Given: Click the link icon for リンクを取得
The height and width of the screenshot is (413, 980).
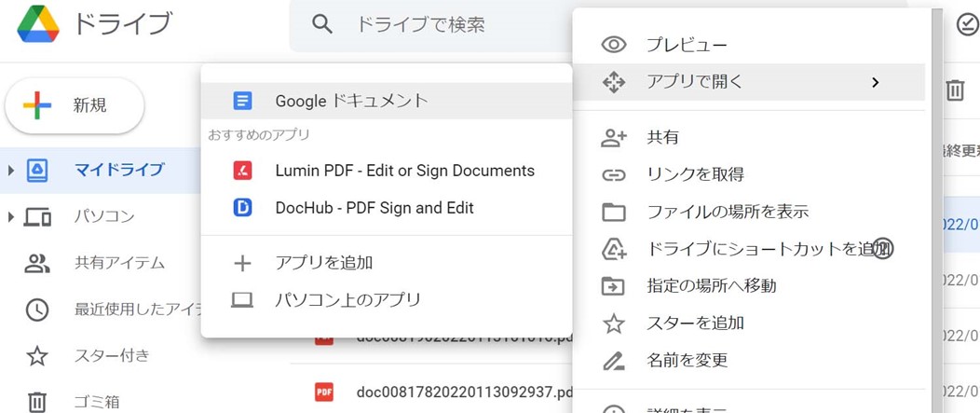Looking at the screenshot, I should tap(614, 175).
